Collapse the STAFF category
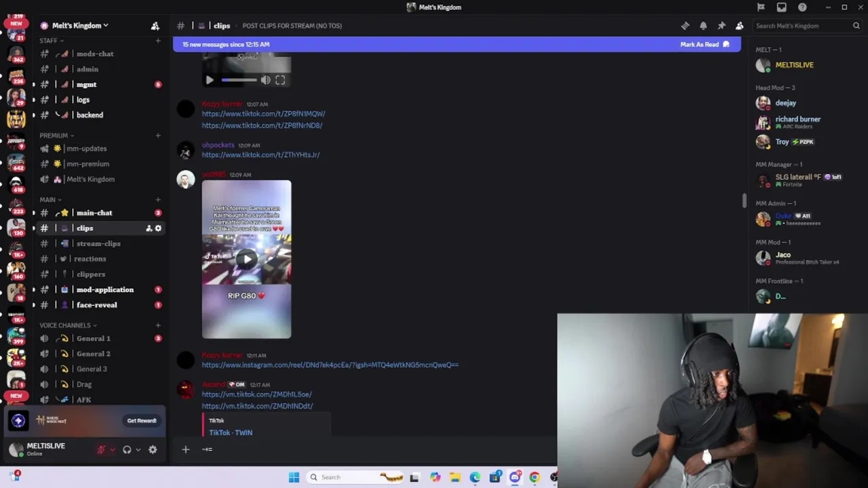The height and width of the screenshot is (488, 868). point(51,41)
